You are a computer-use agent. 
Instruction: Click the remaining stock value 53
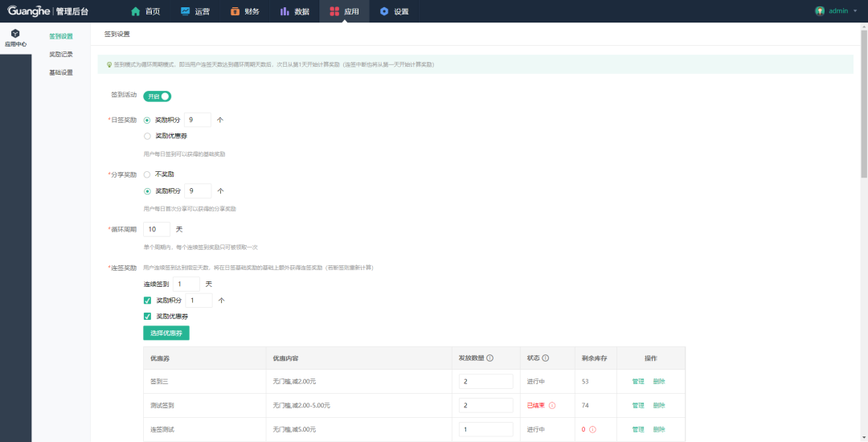585,382
